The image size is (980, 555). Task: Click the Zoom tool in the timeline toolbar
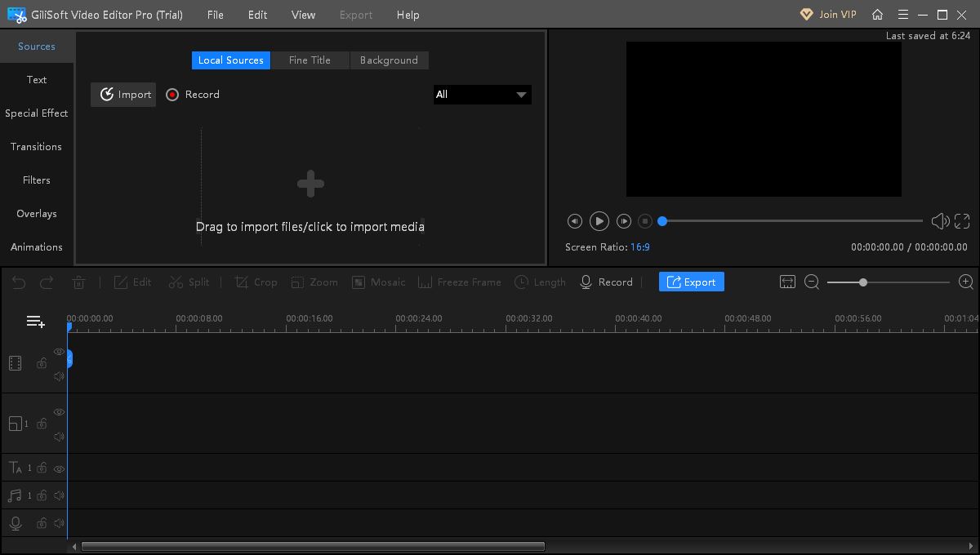(314, 282)
